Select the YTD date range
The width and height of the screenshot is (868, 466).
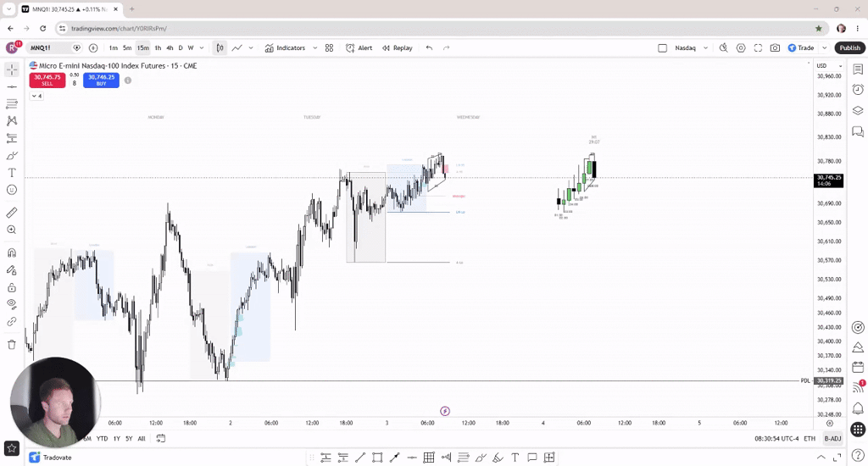click(102, 438)
